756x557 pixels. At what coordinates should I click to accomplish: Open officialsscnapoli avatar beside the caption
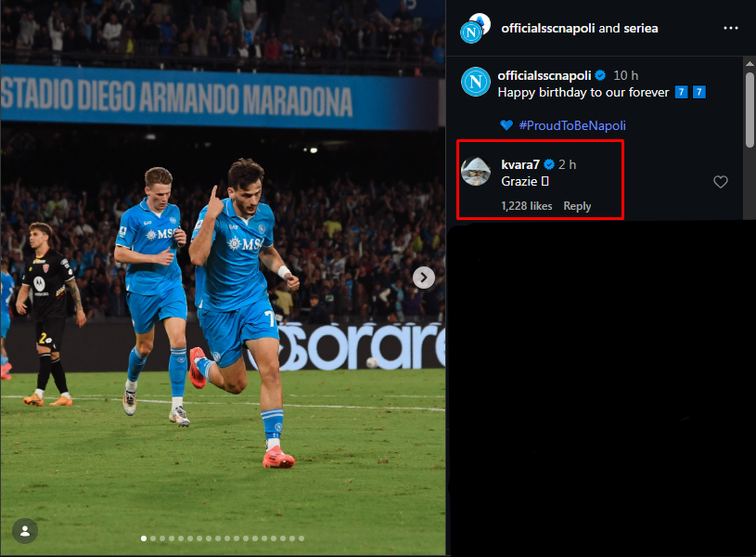(475, 82)
